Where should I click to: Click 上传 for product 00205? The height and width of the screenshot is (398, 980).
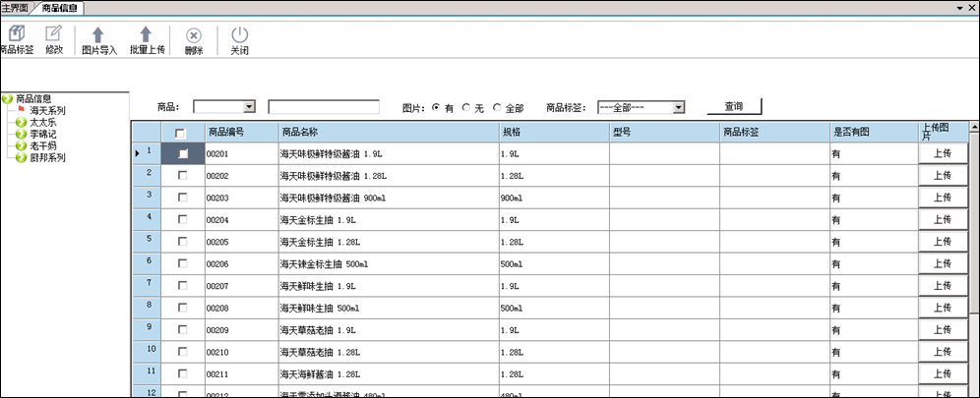943,242
